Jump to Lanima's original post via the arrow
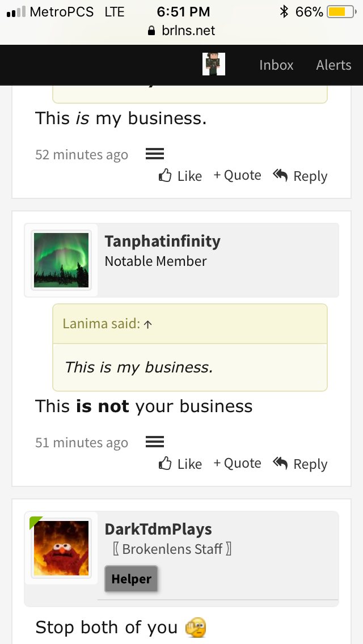Viewport: 363px width, 644px height. pyautogui.click(x=149, y=324)
